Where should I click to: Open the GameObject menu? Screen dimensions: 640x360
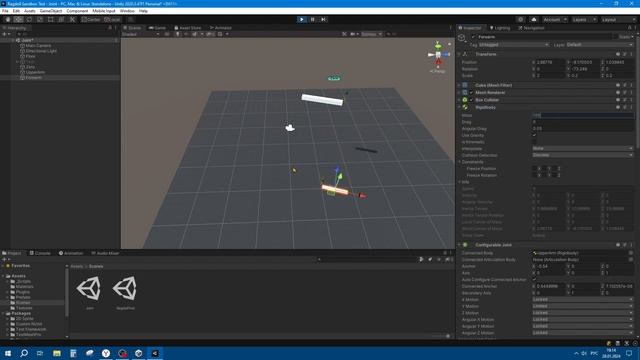coord(51,11)
